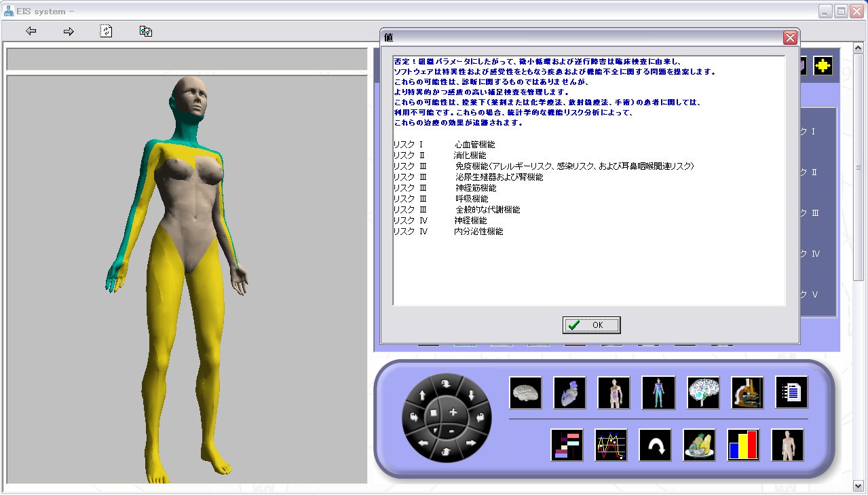Viewport: 868px width, 495px height.
Task: Click the food plate nutrition icon
Action: (699, 445)
